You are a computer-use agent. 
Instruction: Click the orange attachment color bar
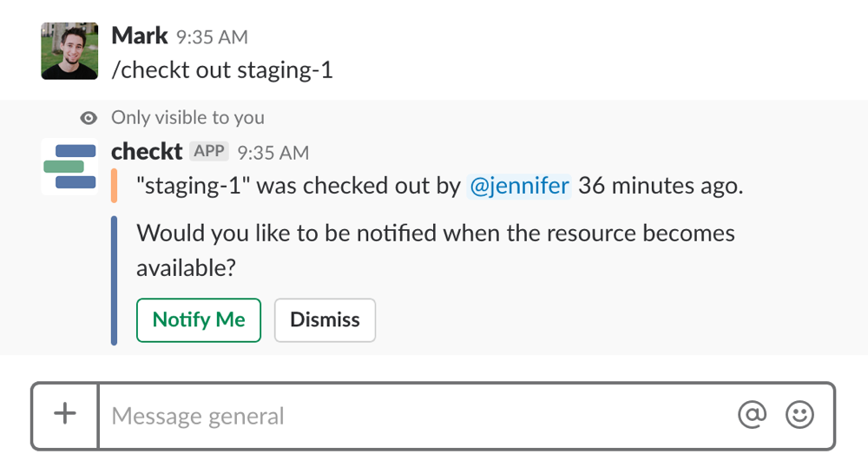pyautogui.click(x=115, y=186)
